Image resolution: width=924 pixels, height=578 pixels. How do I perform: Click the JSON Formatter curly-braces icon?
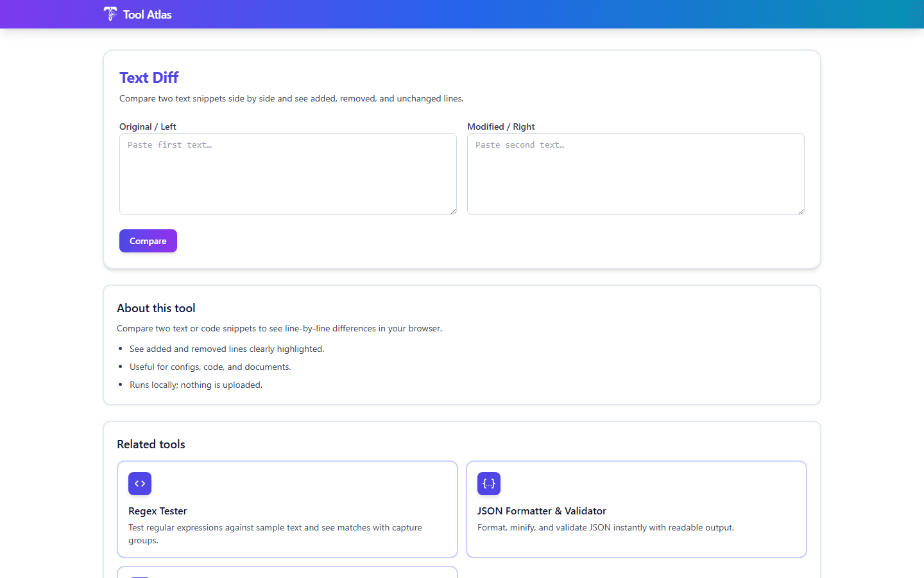pyautogui.click(x=489, y=484)
